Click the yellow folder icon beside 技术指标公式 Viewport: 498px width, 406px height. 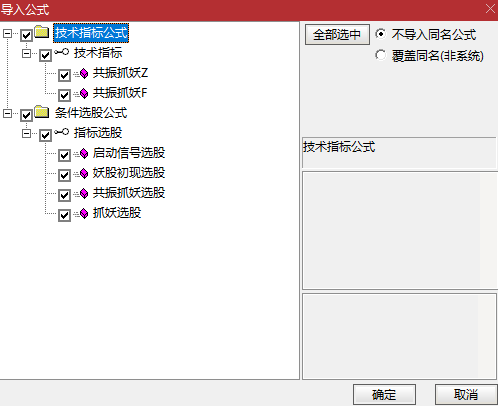[42, 32]
